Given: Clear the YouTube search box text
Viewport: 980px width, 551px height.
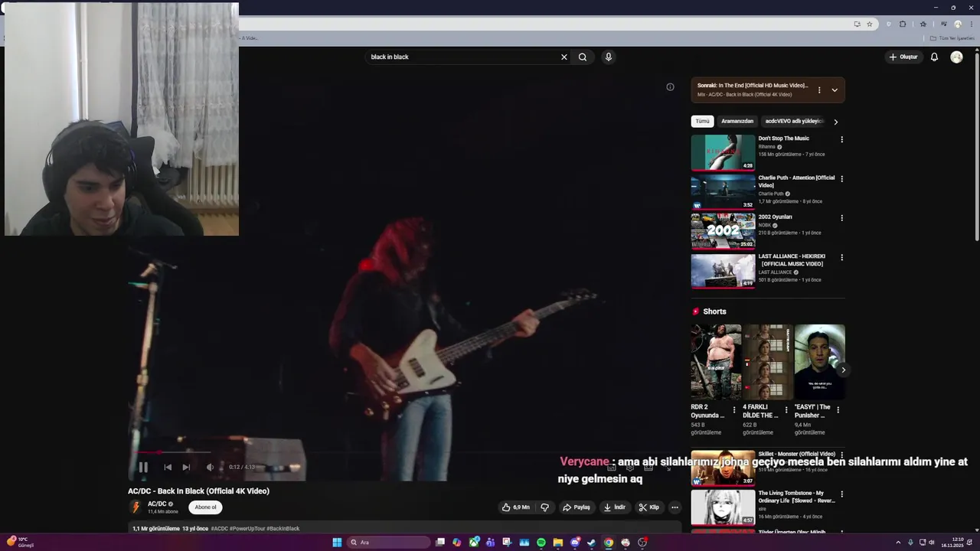Looking at the screenshot, I should pyautogui.click(x=564, y=57).
